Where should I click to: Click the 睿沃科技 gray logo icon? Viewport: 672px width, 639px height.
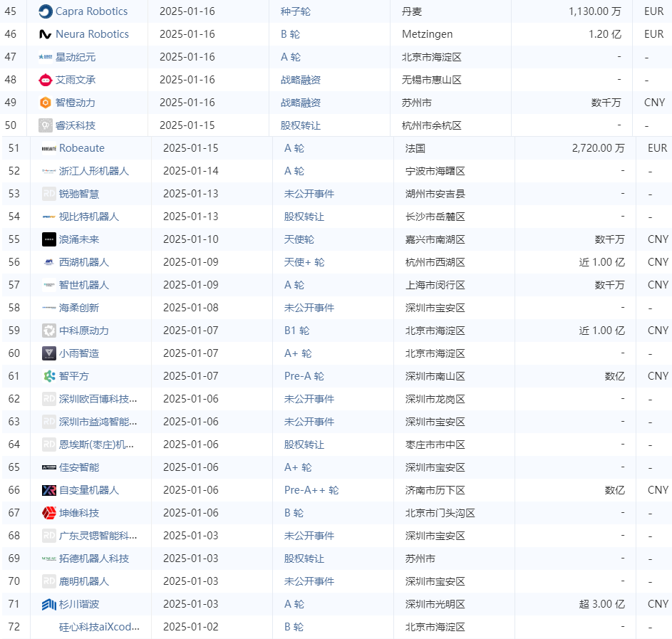[x=46, y=125]
